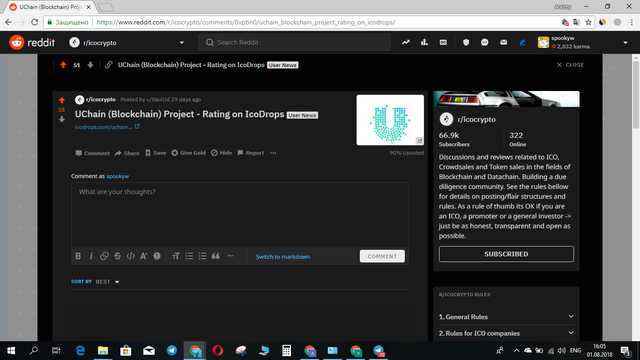Open the chat bubble icon

tap(484, 42)
